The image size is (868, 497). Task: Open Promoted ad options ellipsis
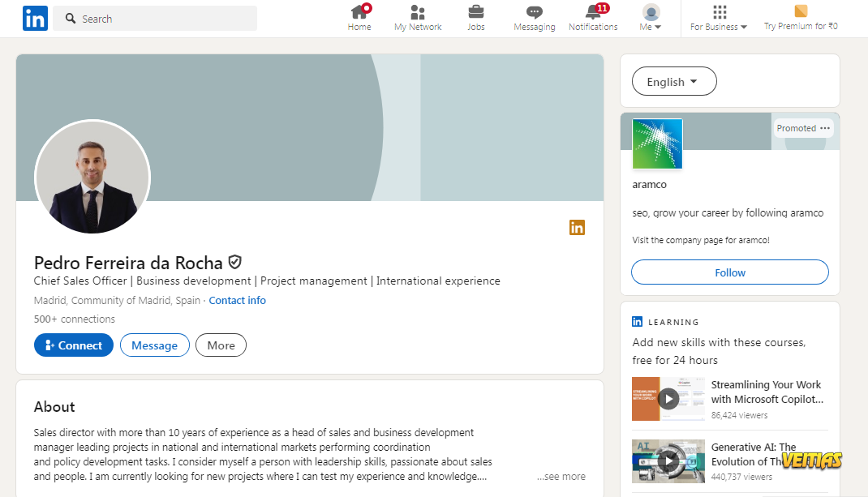pos(825,128)
